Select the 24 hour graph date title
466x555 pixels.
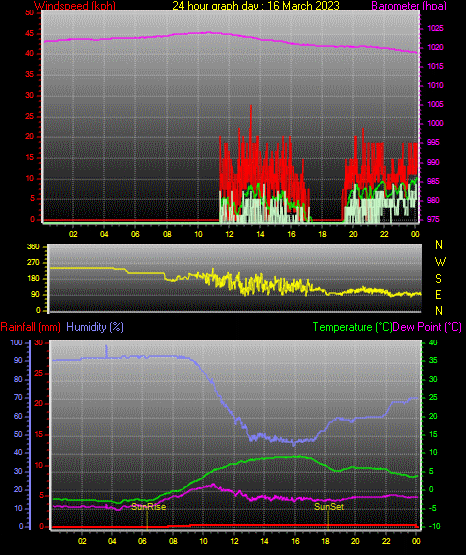(x=256, y=6)
